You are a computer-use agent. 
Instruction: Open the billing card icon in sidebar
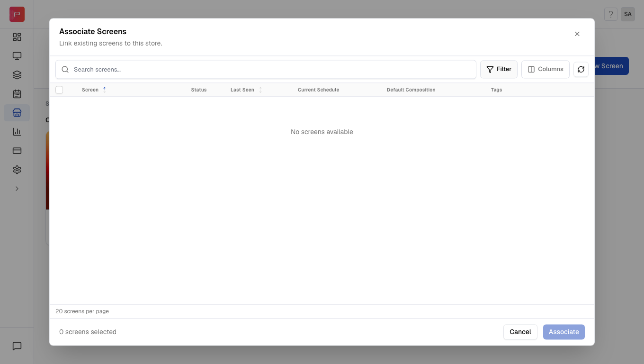tap(17, 151)
